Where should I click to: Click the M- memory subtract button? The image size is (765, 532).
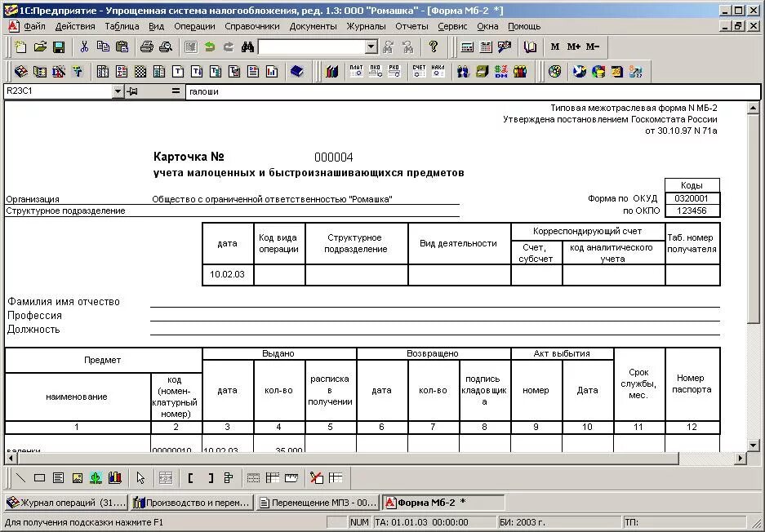[592, 47]
